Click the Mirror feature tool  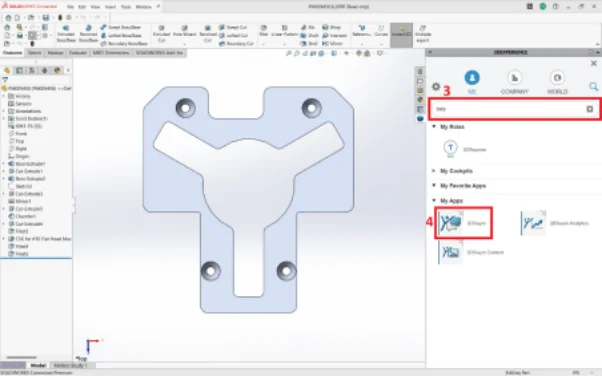pos(332,44)
